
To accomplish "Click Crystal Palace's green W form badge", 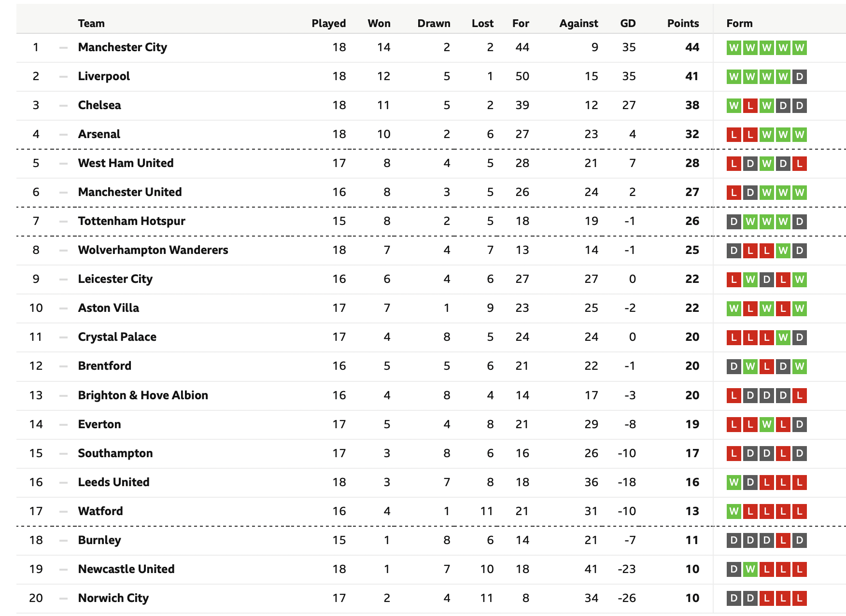I will click(x=783, y=337).
